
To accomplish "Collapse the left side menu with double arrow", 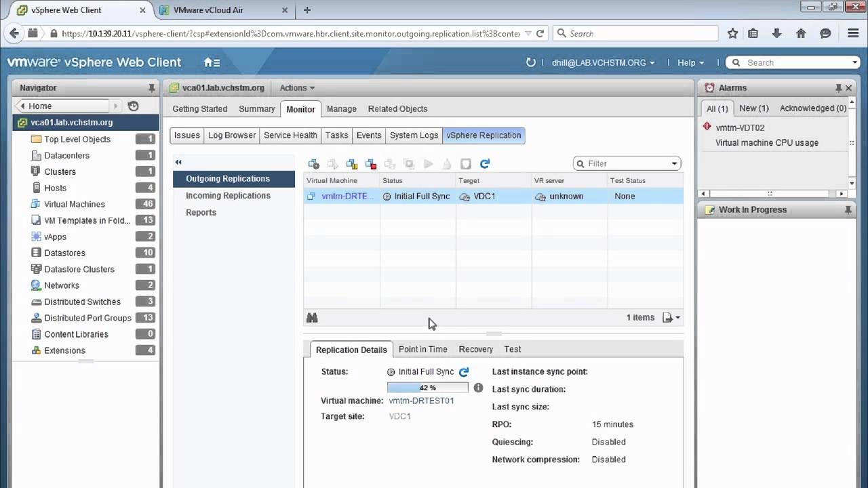I will 178,162.
